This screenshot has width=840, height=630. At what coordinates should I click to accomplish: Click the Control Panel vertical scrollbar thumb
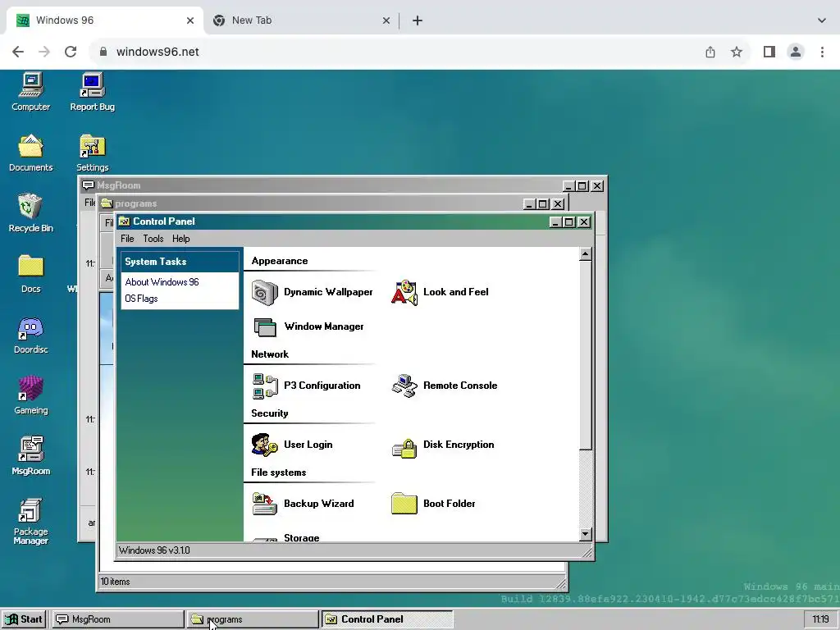click(586, 355)
